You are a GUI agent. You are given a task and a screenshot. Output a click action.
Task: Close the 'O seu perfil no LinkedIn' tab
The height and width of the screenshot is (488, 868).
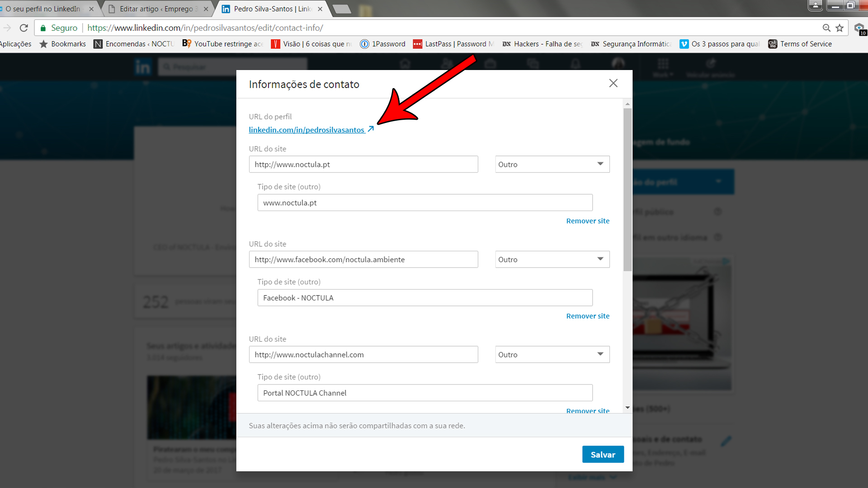pyautogui.click(x=91, y=9)
